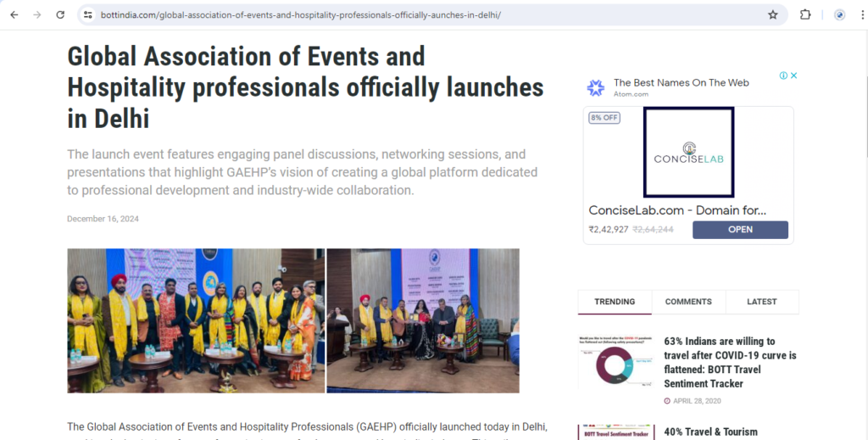Image resolution: width=868 pixels, height=440 pixels.
Task: Click the browser back arrow
Action: click(14, 15)
